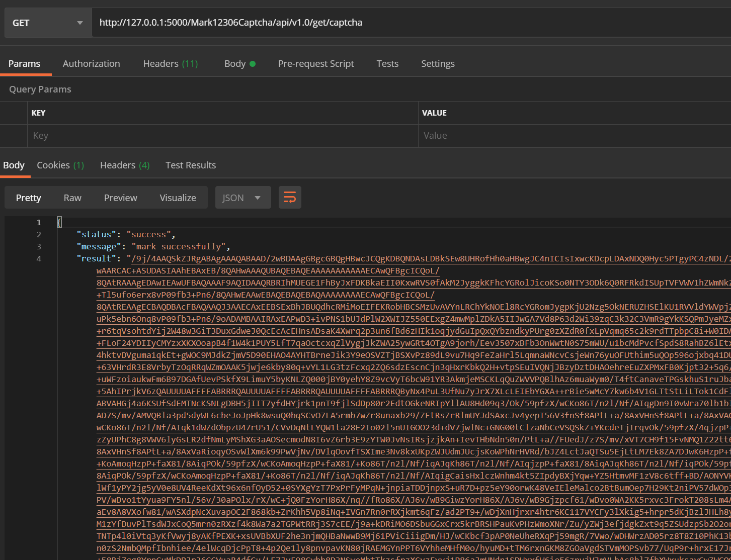Image resolution: width=731 pixels, height=560 pixels.
Task: Click the request URL field
Action: [x=402, y=23]
